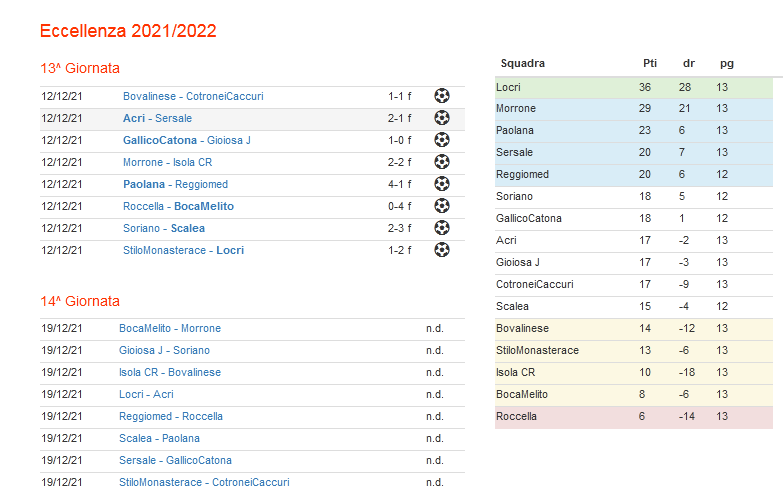The width and height of the screenshot is (783, 499).
Task: Select Locri in the standings table
Action: (508, 87)
